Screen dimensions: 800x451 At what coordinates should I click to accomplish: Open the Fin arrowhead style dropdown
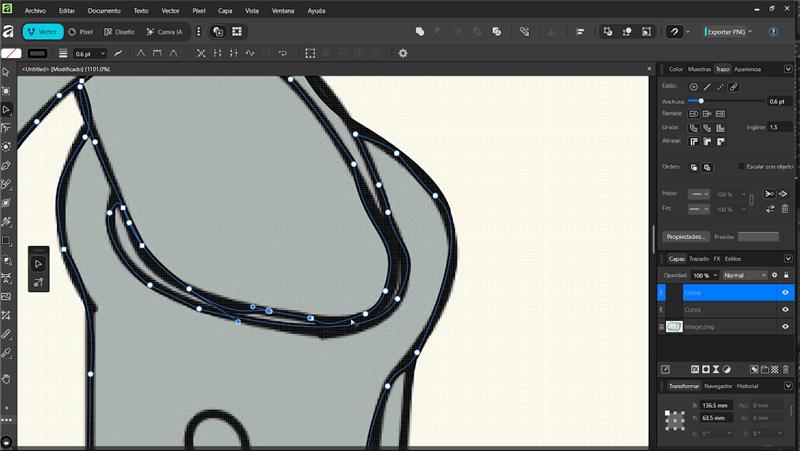point(698,209)
